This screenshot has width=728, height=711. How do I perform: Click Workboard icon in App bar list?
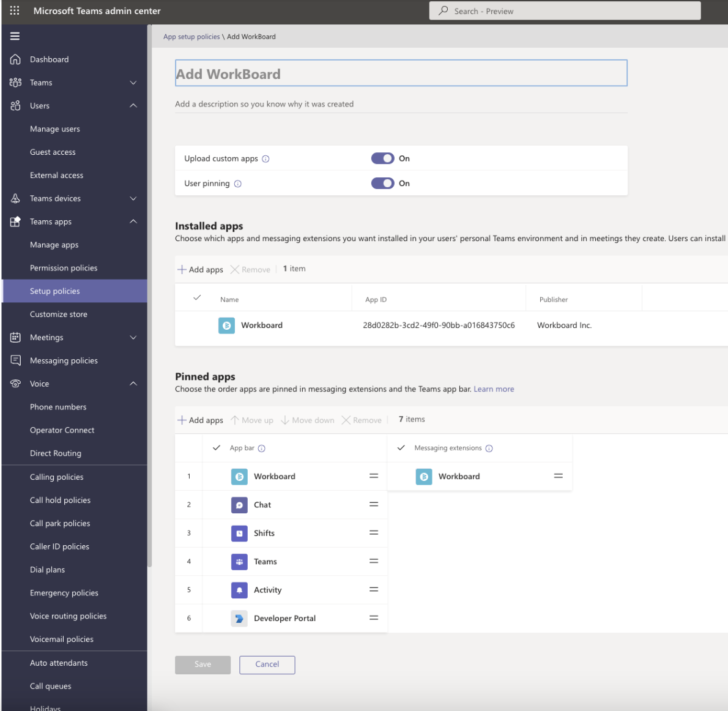click(x=239, y=477)
